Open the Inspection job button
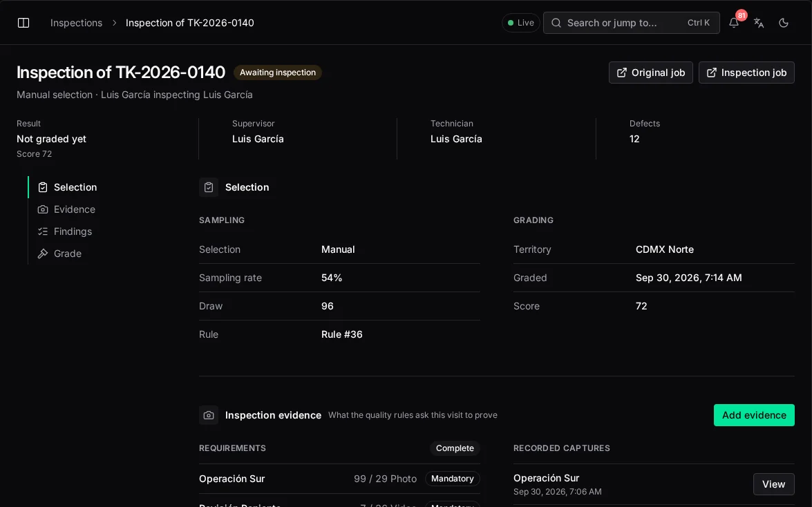 [746, 73]
